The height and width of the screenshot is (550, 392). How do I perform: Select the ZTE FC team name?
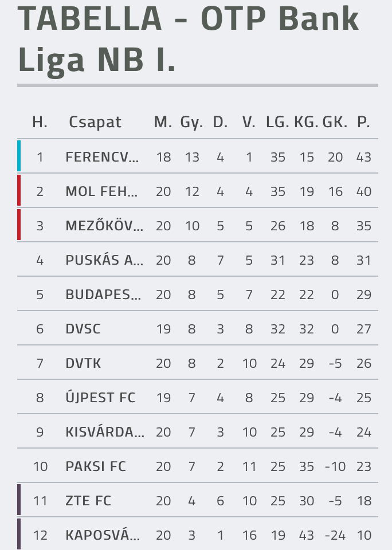click(x=88, y=501)
